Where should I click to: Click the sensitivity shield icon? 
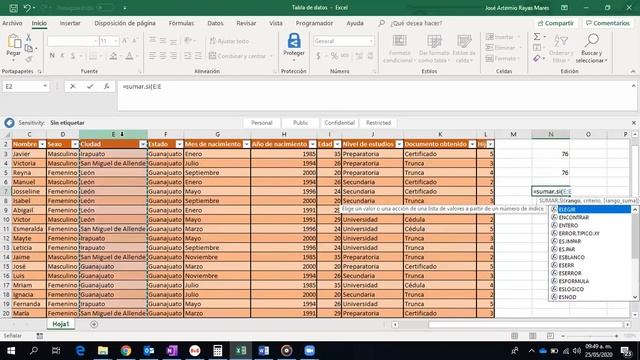click(9, 122)
